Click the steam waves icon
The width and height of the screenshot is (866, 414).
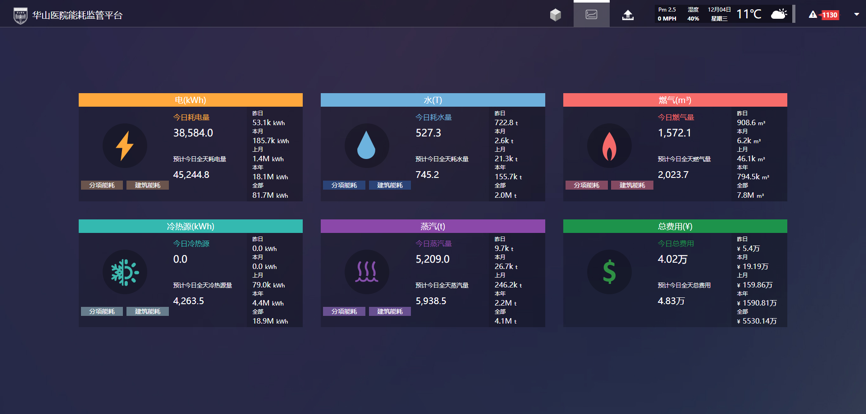click(x=367, y=272)
